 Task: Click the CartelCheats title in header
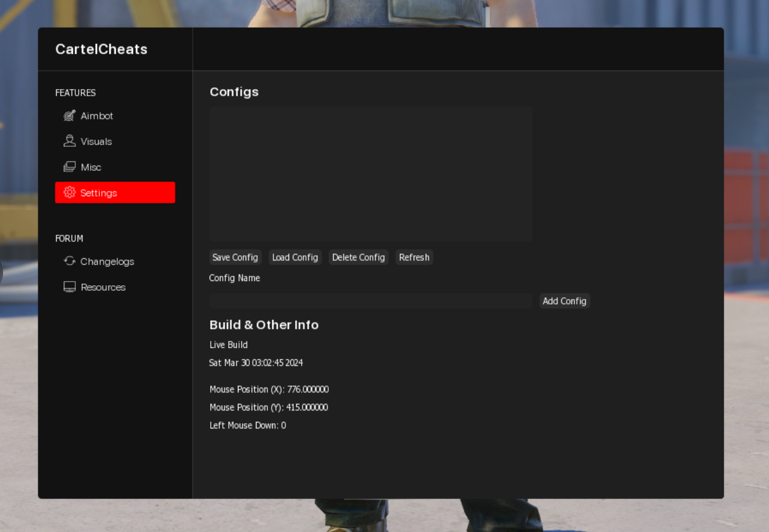tap(101, 49)
